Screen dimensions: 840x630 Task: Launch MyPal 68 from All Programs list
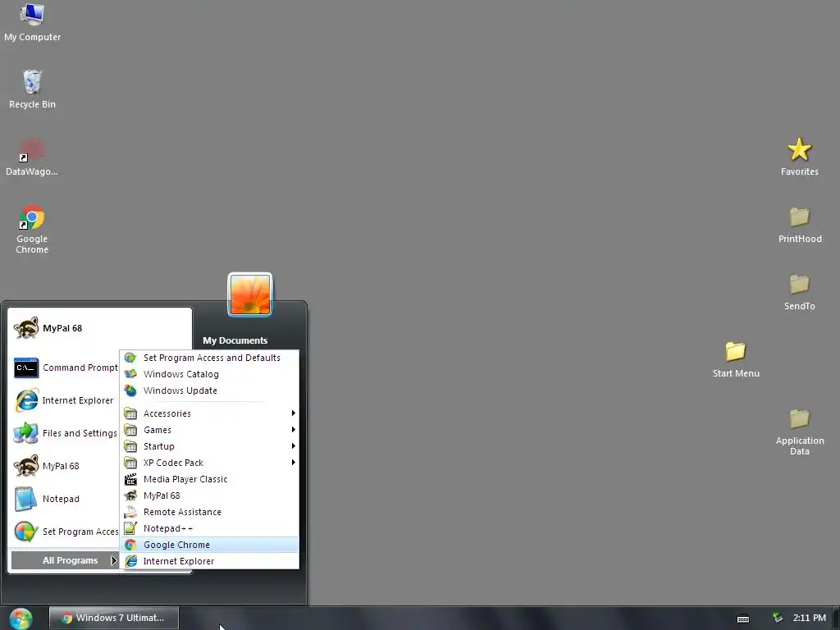tap(209, 495)
